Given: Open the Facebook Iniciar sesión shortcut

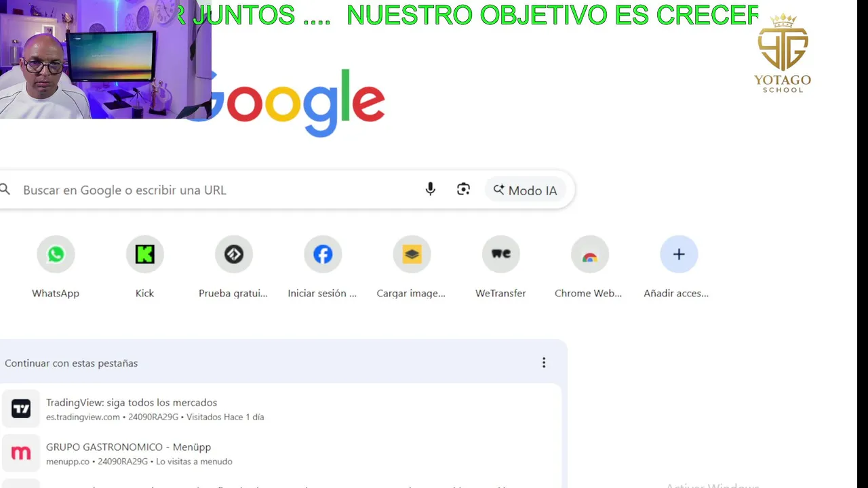Looking at the screenshot, I should click(x=323, y=254).
